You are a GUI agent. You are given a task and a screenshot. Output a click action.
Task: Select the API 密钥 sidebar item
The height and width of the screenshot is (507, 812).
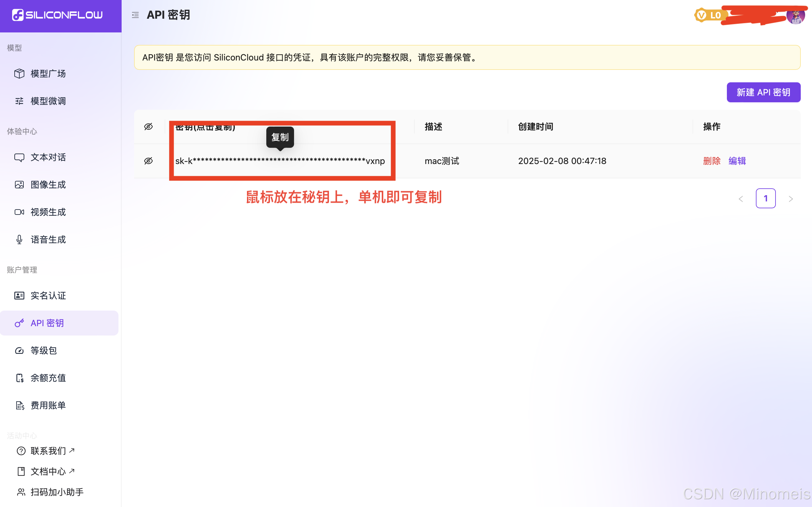(47, 323)
